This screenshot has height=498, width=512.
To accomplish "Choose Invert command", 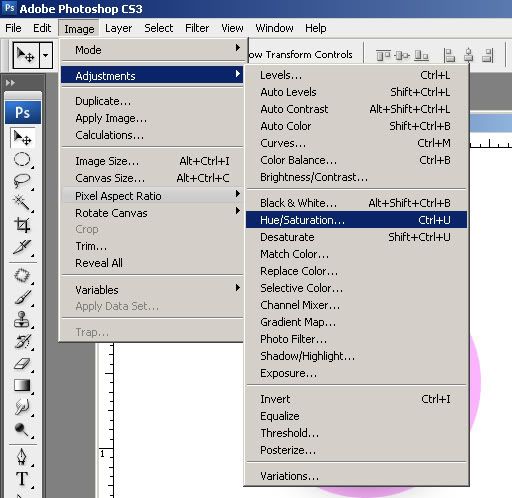I will click(356, 399).
